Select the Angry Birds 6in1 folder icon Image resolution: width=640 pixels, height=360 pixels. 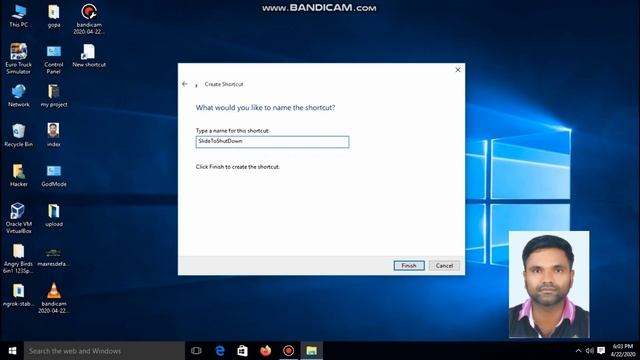pos(19,258)
